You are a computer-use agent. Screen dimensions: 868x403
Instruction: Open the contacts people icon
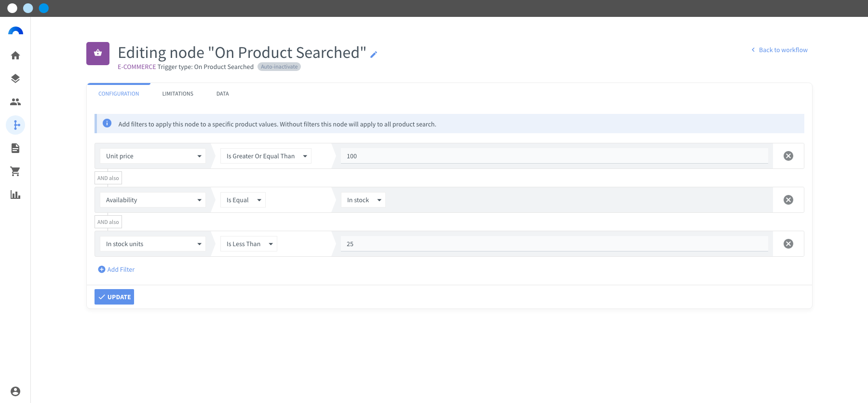(15, 102)
